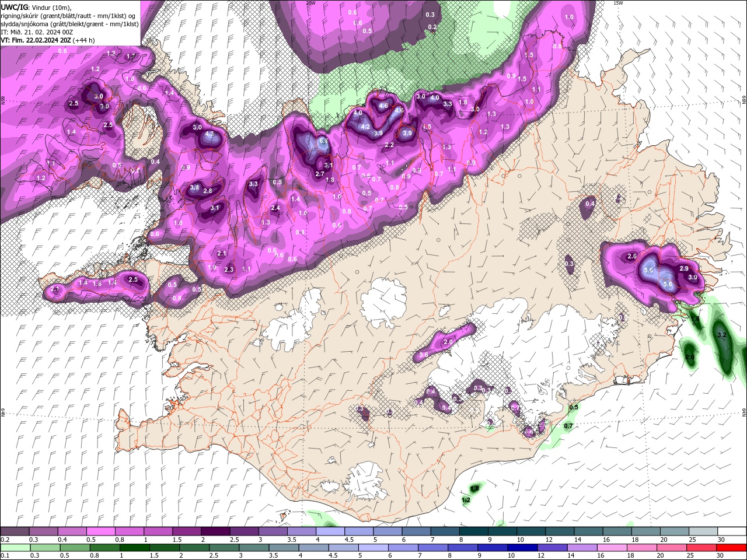Choose the deep navy blue swatch in the lower legend

522,548
